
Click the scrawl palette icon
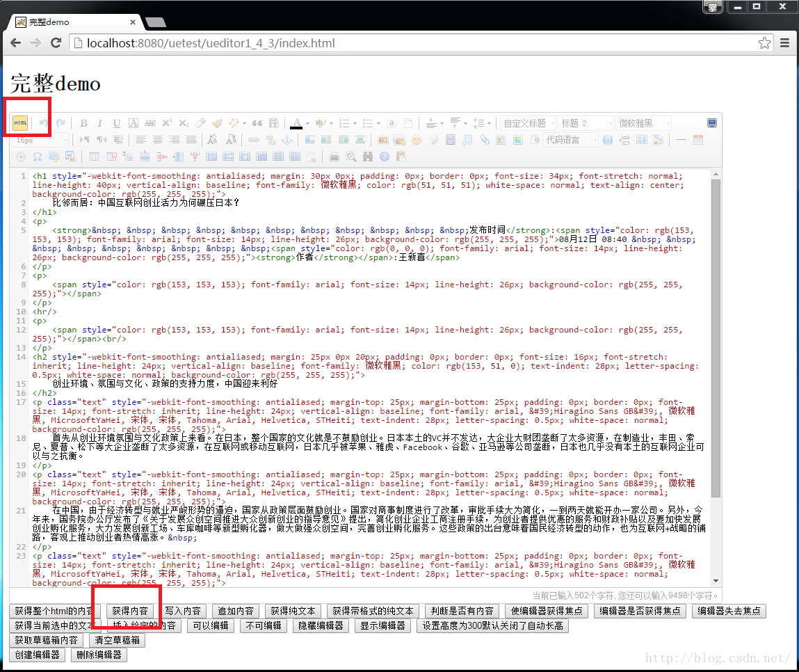click(x=433, y=140)
